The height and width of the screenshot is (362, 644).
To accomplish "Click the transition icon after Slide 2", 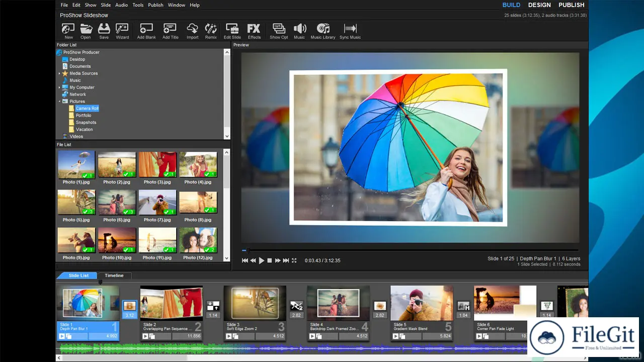I will tap(213, 306).
